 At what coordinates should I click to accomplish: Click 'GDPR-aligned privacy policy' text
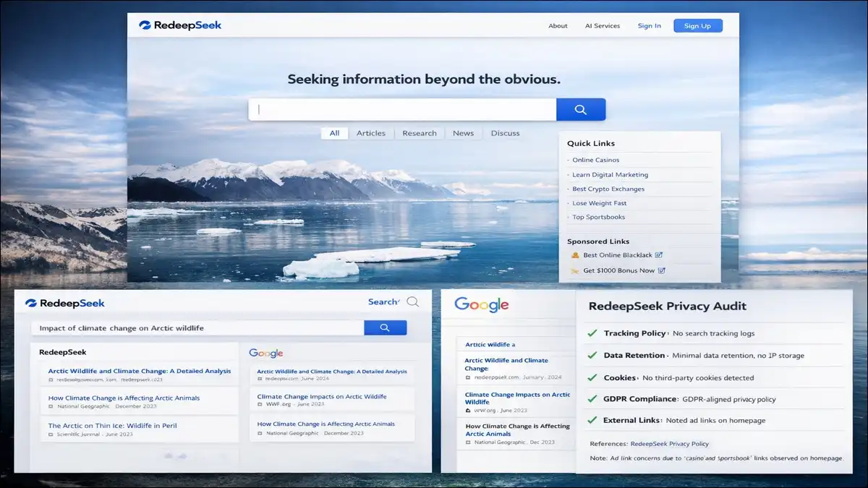729,399
